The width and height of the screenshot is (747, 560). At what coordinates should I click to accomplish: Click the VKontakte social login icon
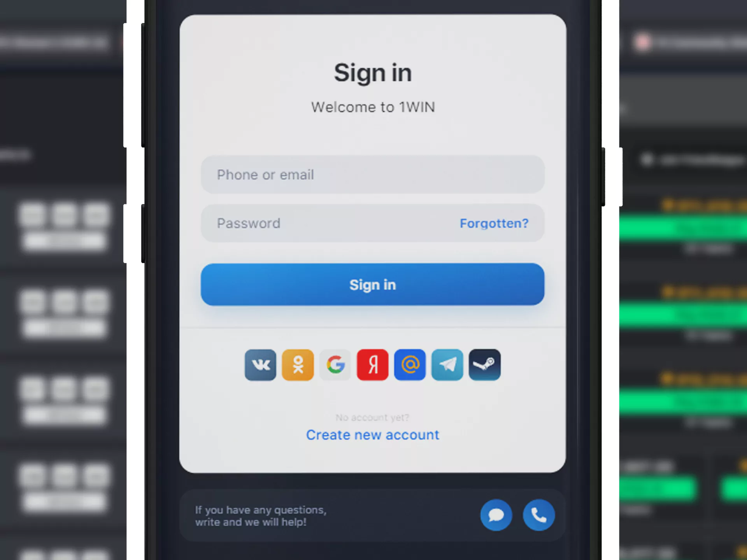pos(260,365)
